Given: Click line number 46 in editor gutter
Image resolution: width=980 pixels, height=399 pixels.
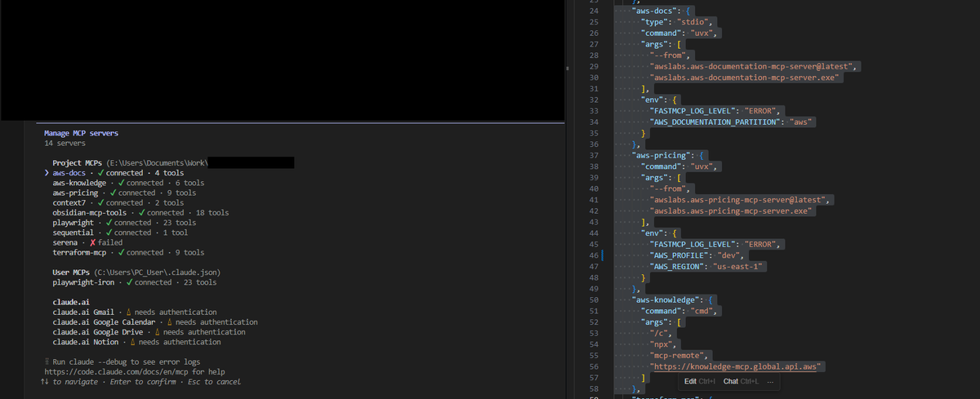Looking at the screenshot, I should (x=594, y=255).
